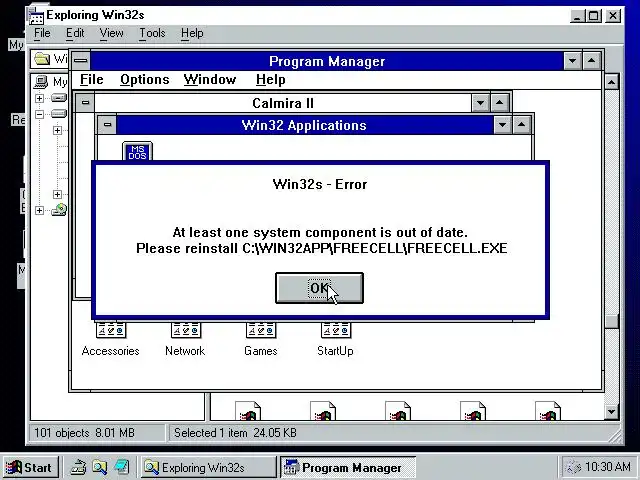Open File menu in Program Manager

(91, 80)
